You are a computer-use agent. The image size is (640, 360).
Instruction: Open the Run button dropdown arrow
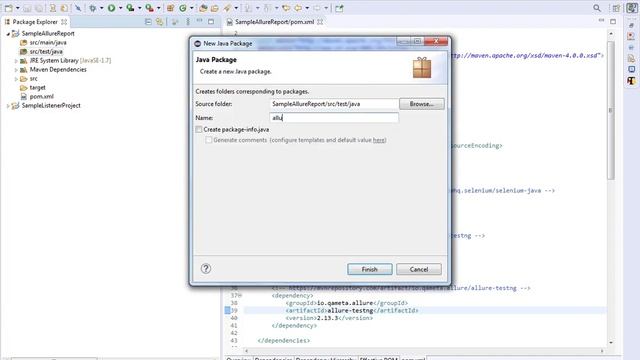tap(120, 8)
